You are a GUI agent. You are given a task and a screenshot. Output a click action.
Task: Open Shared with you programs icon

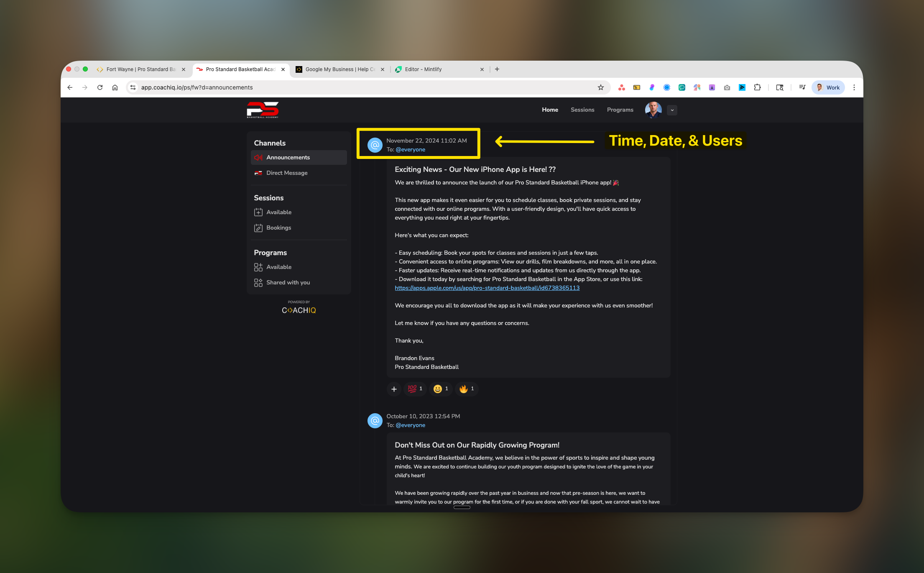258,282
